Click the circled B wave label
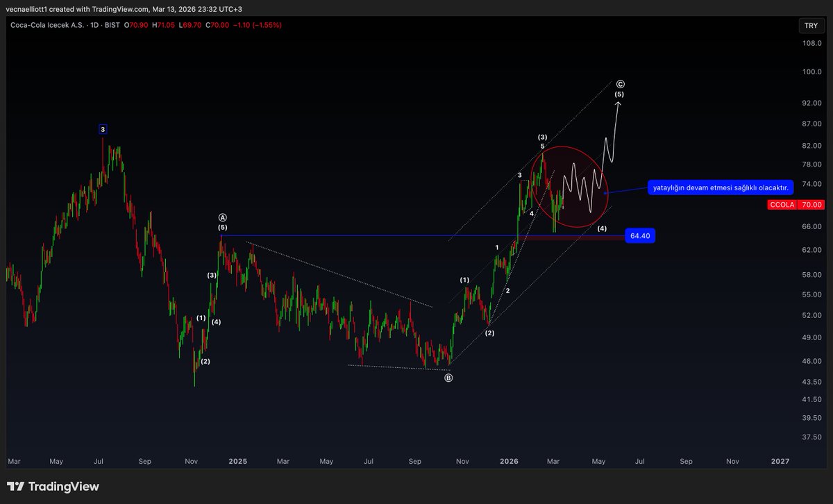The image size is (833, 504). click(x=448, y=378)
